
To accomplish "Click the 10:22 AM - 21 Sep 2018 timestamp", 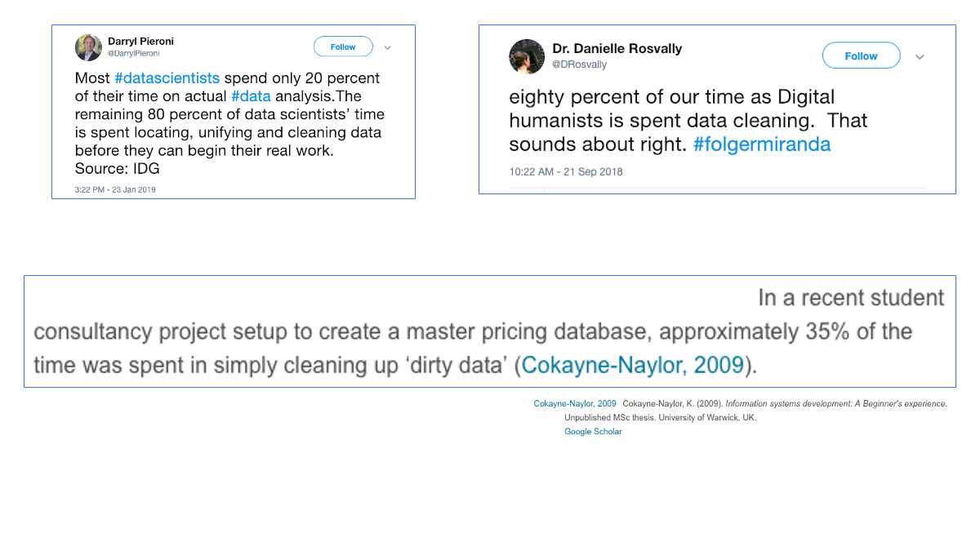I will (565, 171).
